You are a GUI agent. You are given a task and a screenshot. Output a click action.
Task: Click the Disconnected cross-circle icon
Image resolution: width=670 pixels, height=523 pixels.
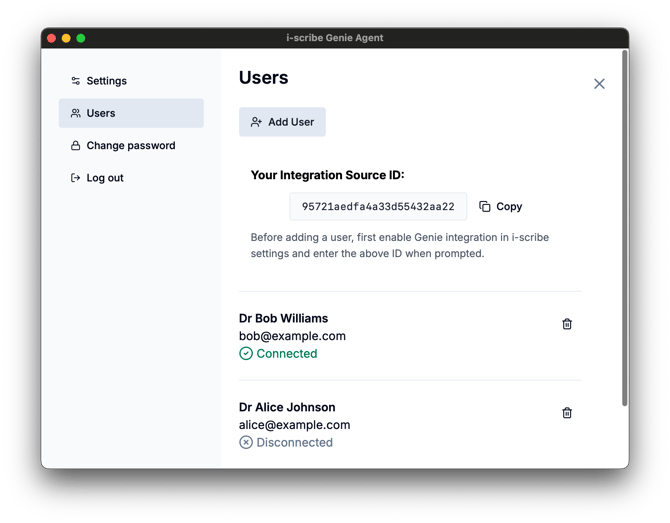pos(246,442)
